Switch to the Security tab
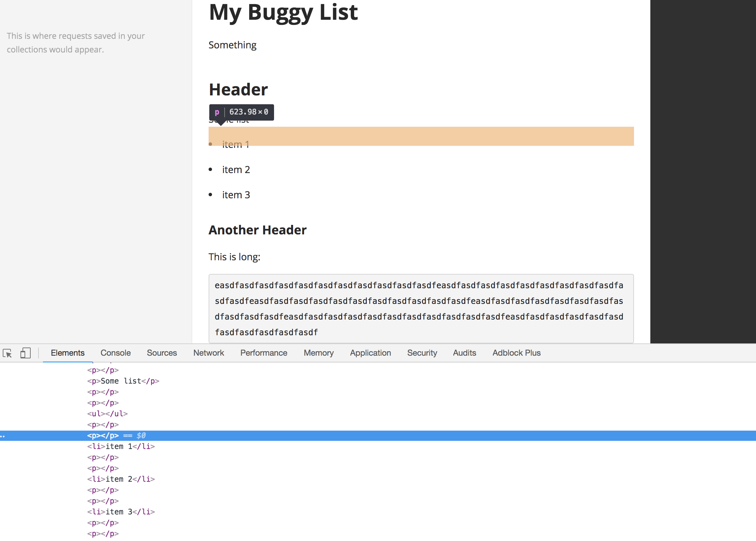756x541 pixels. 422,353
